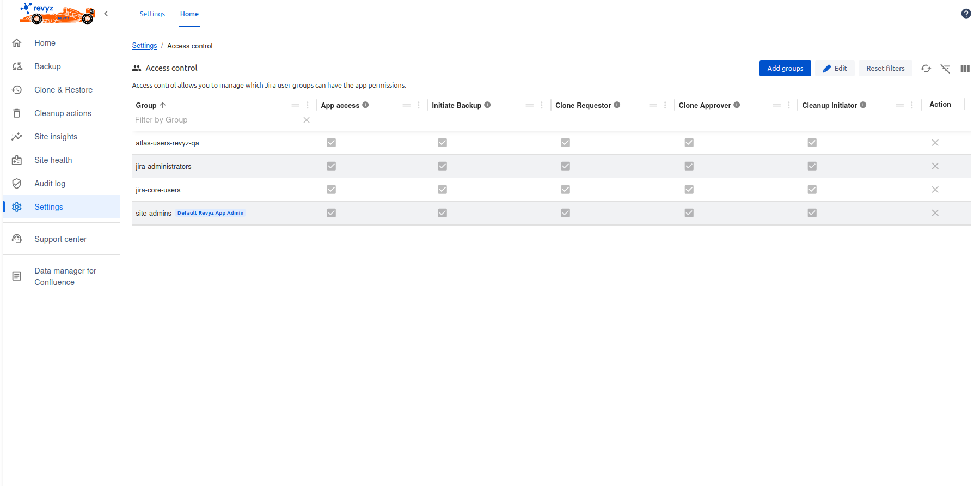Clear the Group filter text
The height and width of the screenshot is (486, 980).
tap(307, 120)
